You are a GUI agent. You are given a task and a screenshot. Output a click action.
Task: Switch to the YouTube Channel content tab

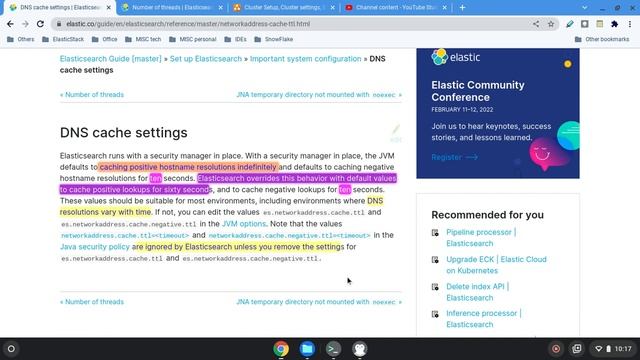tap(395, 7)
